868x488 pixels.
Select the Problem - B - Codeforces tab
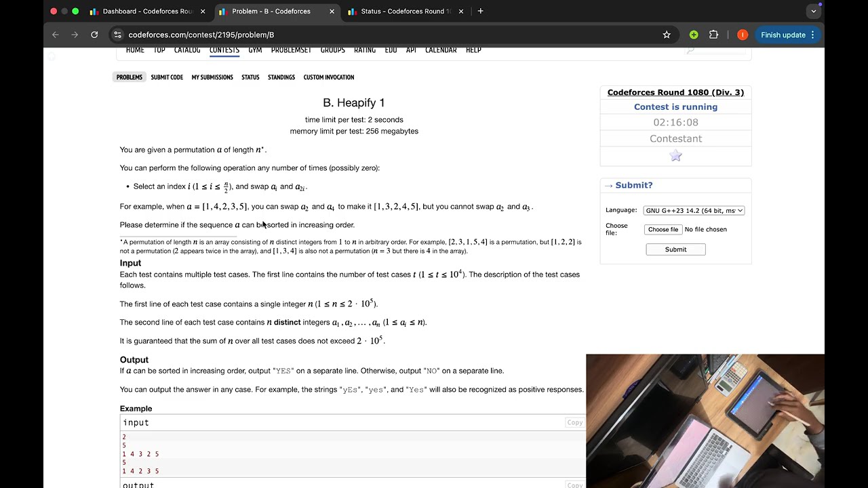coord(277,12)
